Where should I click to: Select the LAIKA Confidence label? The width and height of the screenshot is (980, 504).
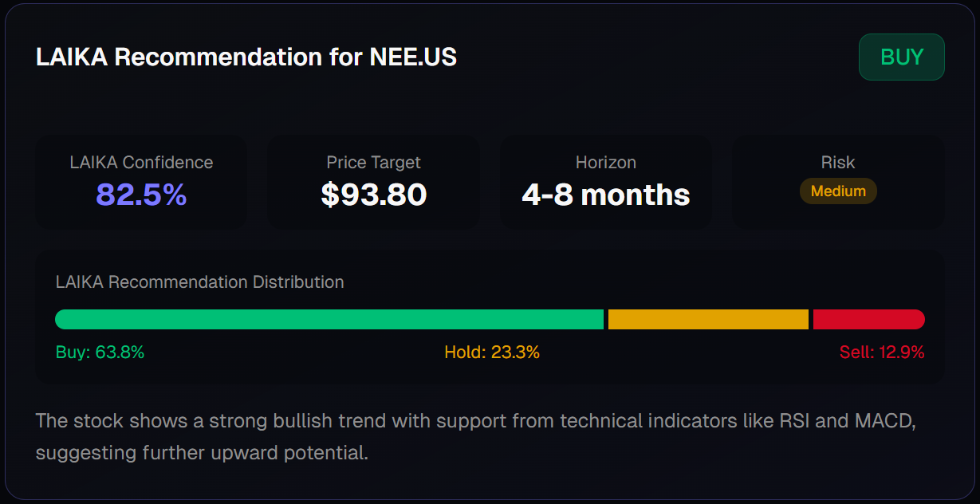(141, 163)
